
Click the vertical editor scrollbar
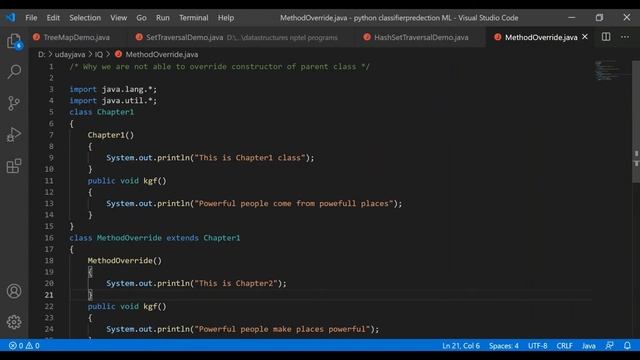pos(636,121)
